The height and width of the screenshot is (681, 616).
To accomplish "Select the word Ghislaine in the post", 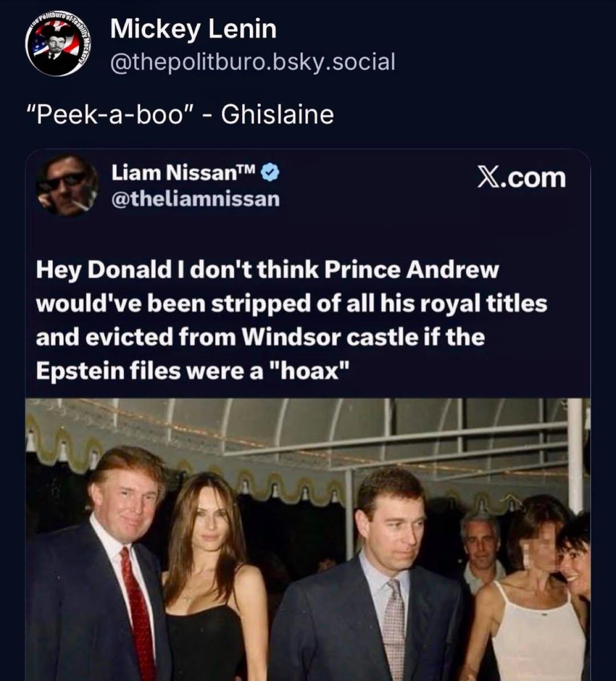I will pyautogui.click(x=277, y=114).
